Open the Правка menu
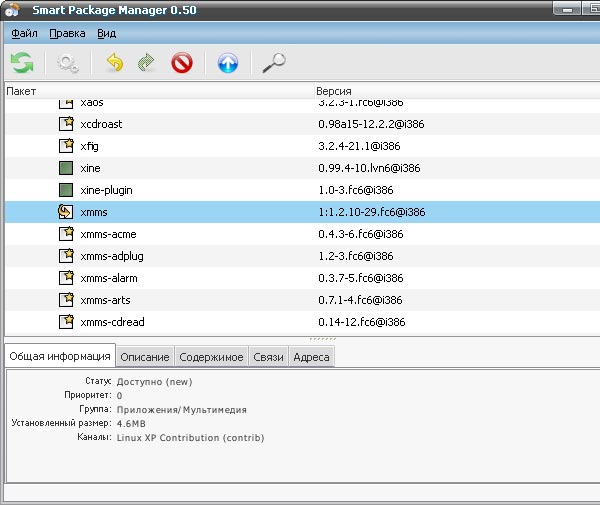This screenshot has width=600, height=505. 67,33
